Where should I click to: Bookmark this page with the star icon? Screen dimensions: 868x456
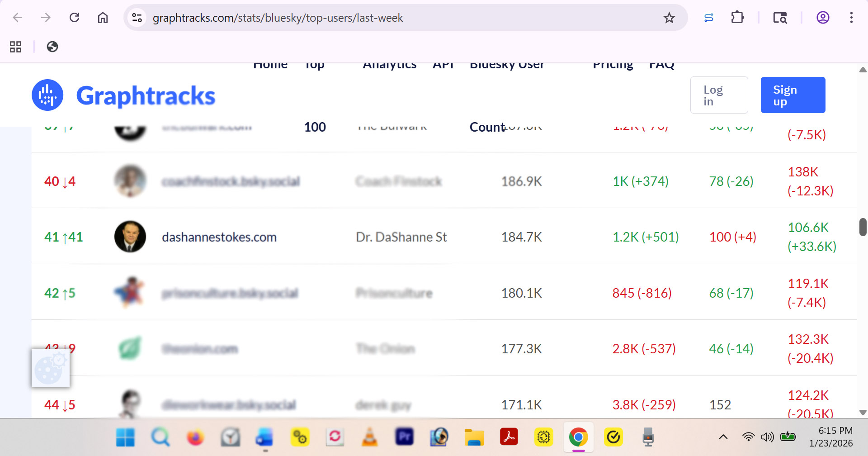(669, 18)
